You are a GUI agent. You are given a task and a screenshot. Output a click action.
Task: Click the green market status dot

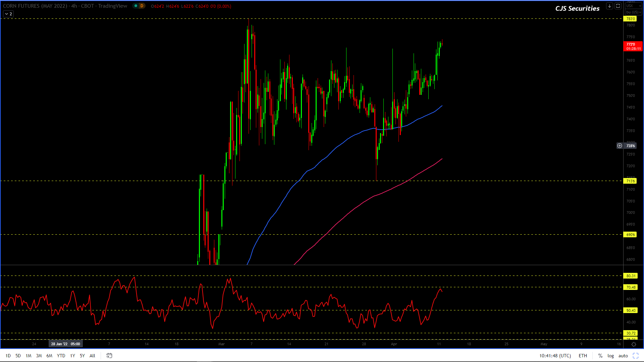(136, 6)
